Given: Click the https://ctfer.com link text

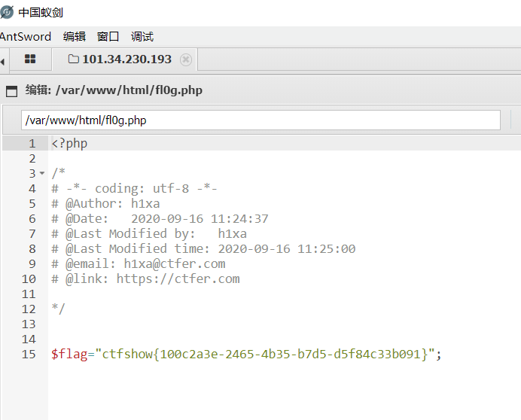Looking at the screenshot, I should pos(178,278).
